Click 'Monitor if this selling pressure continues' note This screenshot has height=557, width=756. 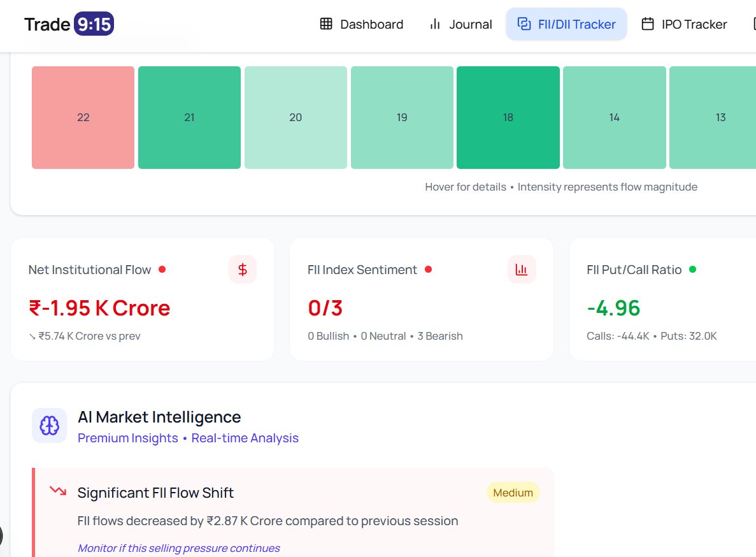click(178, 548)
